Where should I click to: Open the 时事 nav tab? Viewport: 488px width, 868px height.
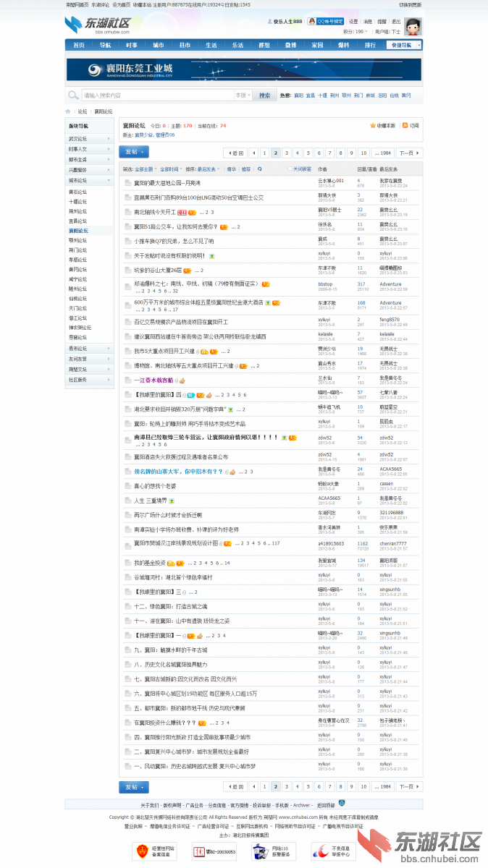click(132, 45)
